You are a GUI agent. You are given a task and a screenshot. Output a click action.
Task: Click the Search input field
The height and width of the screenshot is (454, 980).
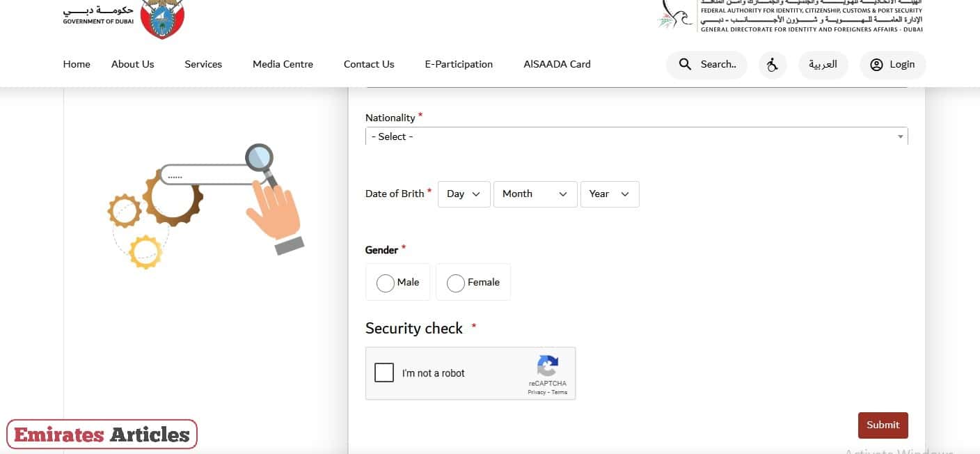(706, 64)
